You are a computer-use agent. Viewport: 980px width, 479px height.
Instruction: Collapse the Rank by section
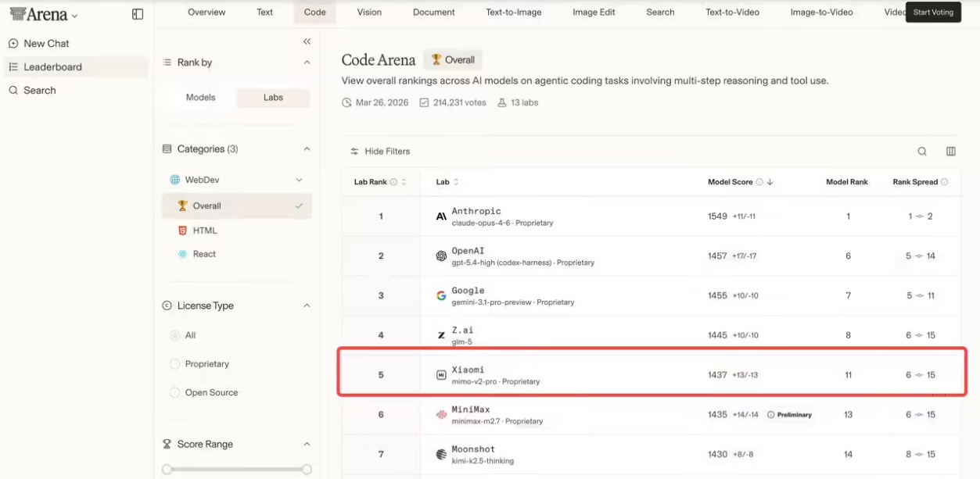point(307,63)
